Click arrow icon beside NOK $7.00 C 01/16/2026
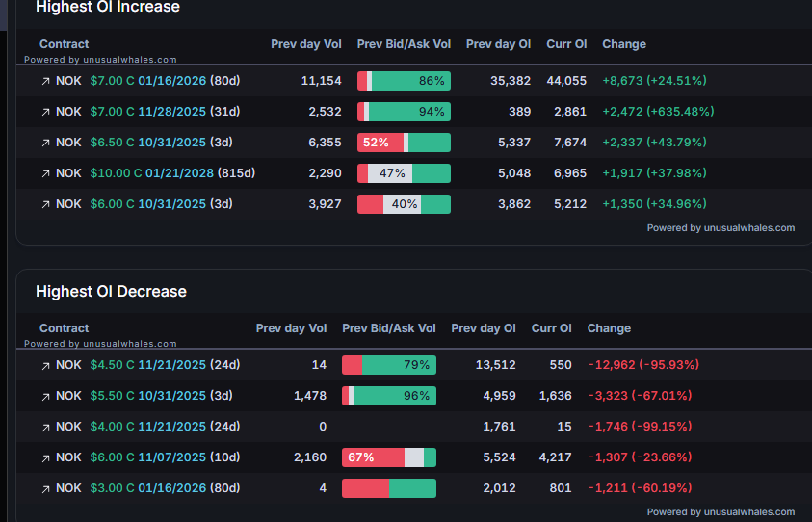This screenshot has height=522, width=812. coord(45,81)
